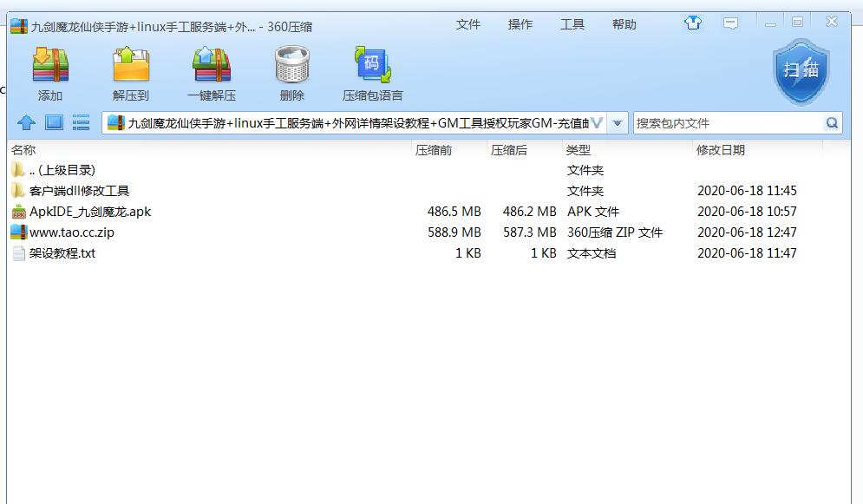Open the 帮助 menu
This screenshot has height=504, width=863.
point(624,24)
